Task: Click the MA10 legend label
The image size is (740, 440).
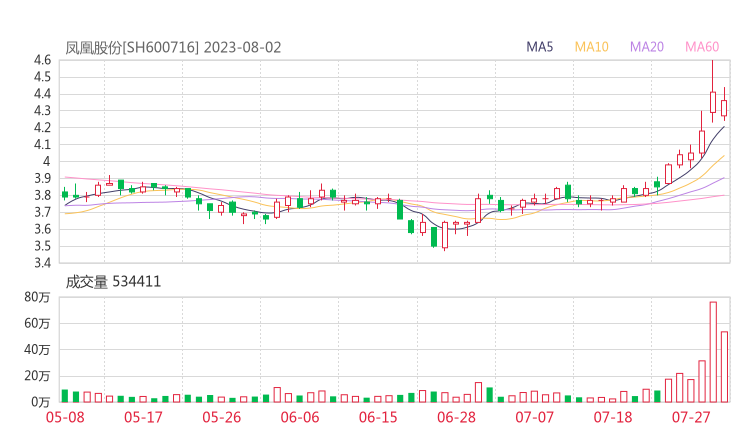Action: 591,47
